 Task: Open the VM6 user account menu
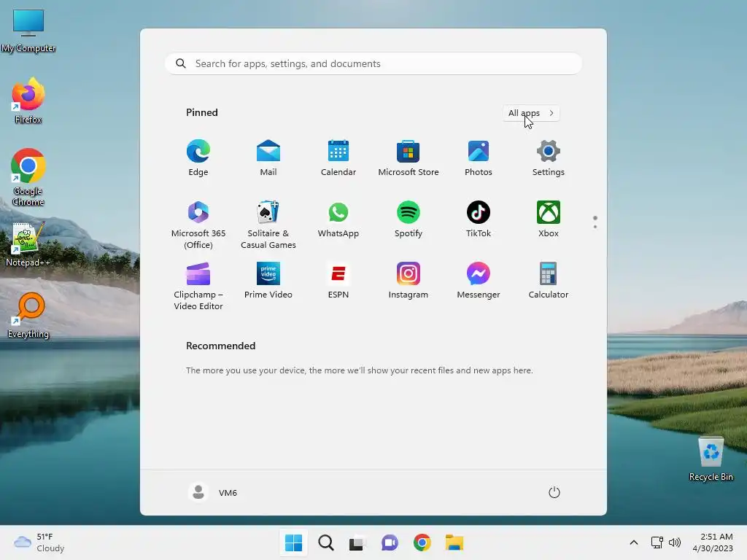[213, 492]
